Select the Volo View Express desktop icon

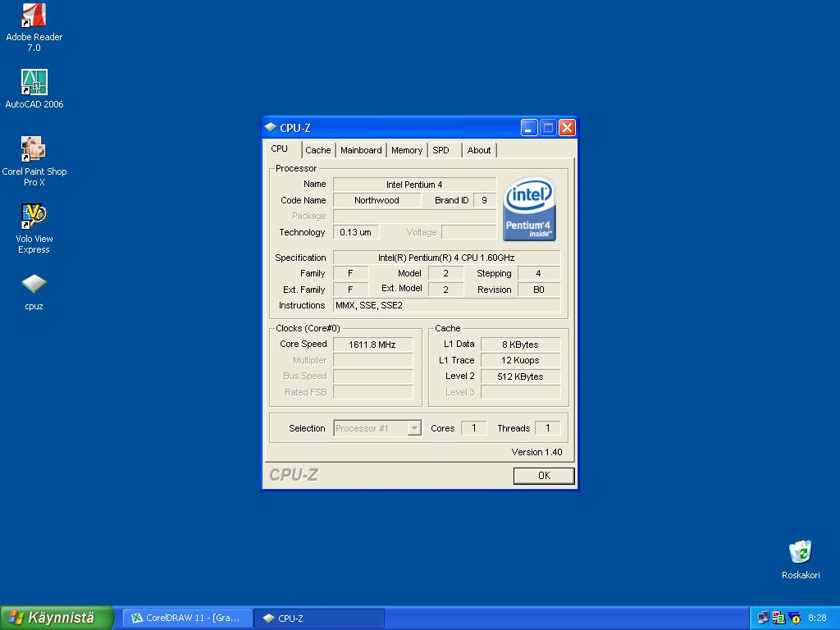pyautogui.click(x=34, y=229)
